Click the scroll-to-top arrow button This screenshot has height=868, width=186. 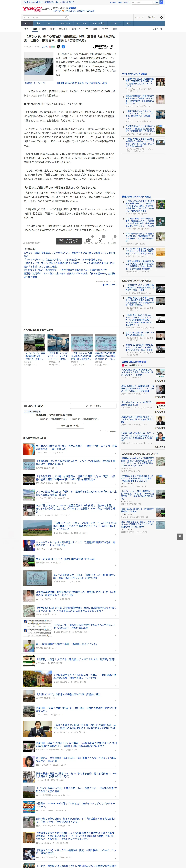coord(180,537)
